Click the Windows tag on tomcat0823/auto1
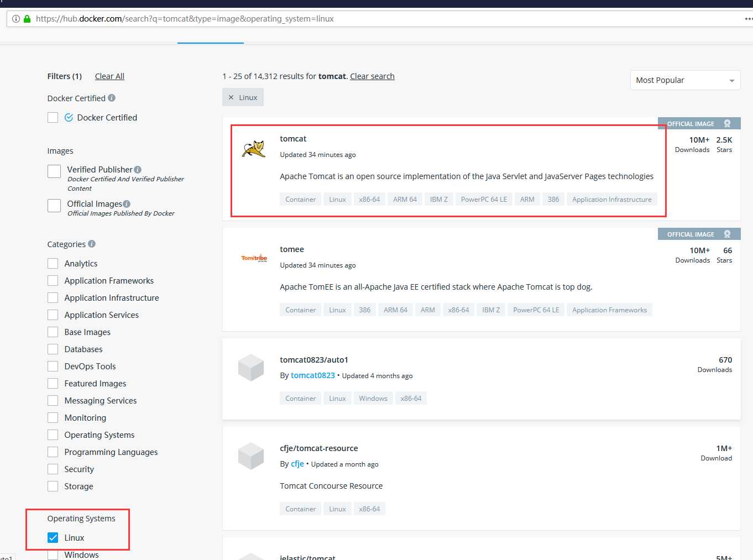Image resolution: width=753 pixels, height=560 pixels. tap(373, 399)
